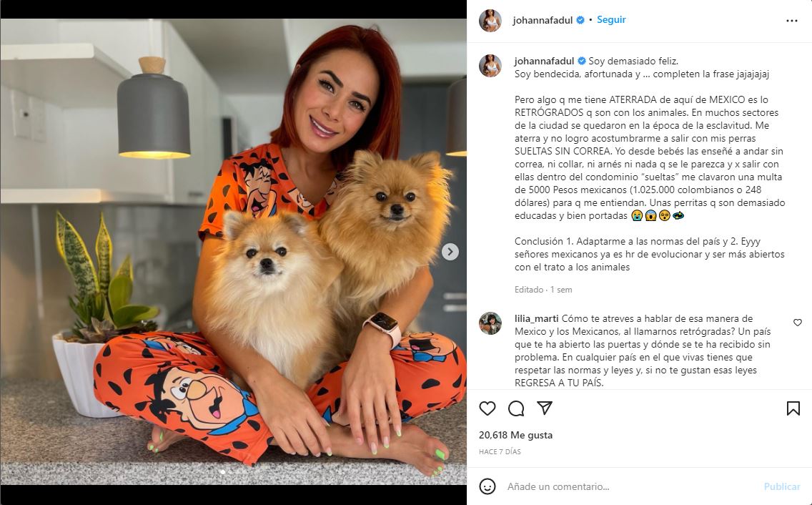Click johannafadul avatar beside the caption
The width and height of the screenshot is (812, 505).
pyautogui.click(x=490, y=66)
